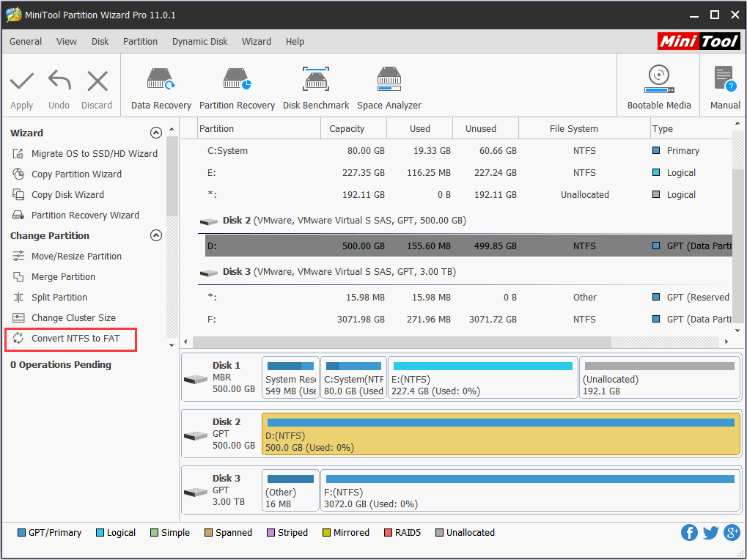Viewport: 747px width, 560px height.
Task: Click the partition list horizontal scrollbar
Action: point(402,342)
